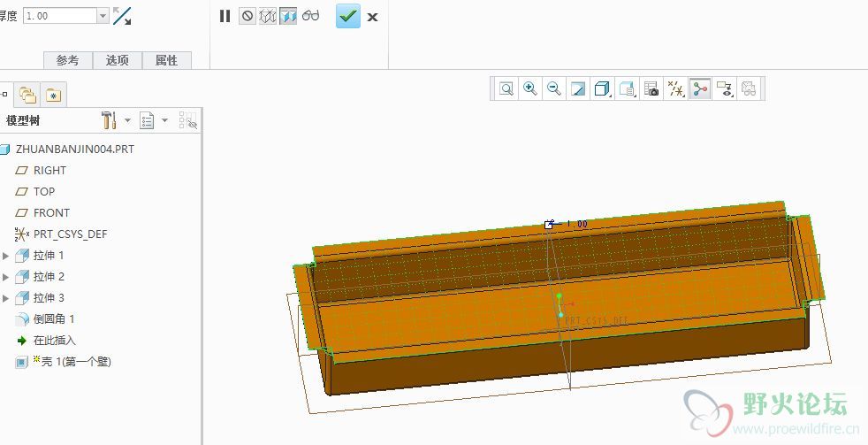
Task: Click the tree filter hidden-items icon
Action: (188, 120)
